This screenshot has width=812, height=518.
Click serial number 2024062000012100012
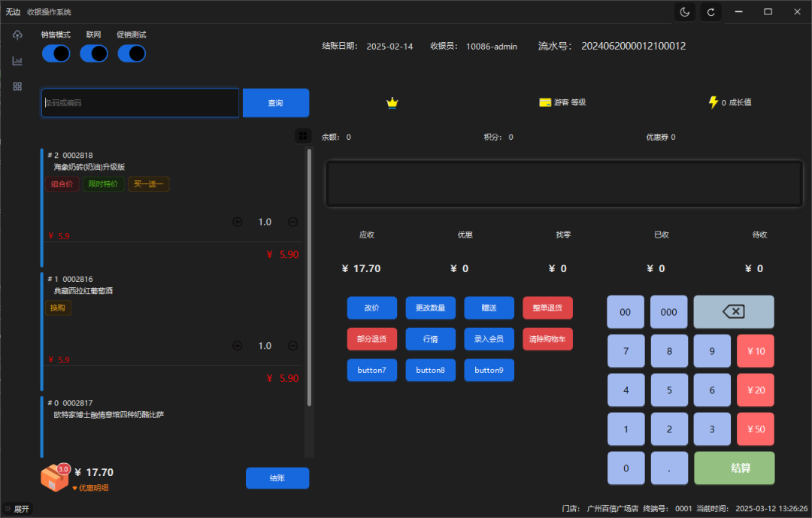click(633, 46)
